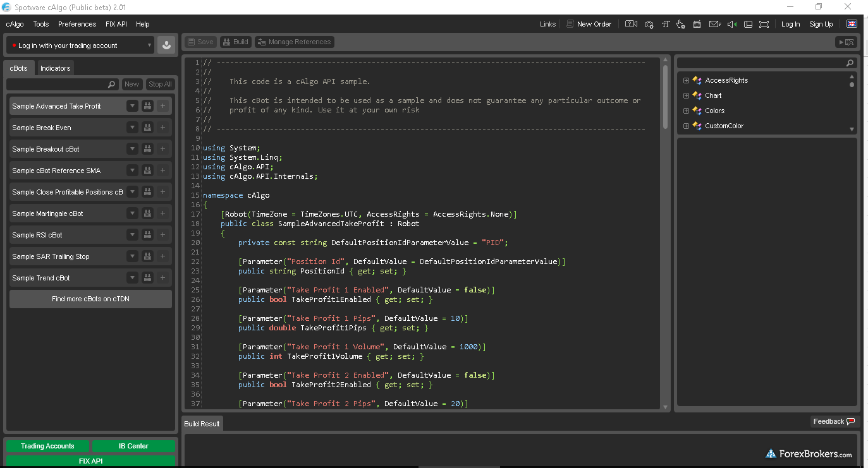Open dropdown arrow for Sample Breakout cBot

coord(132,149)
